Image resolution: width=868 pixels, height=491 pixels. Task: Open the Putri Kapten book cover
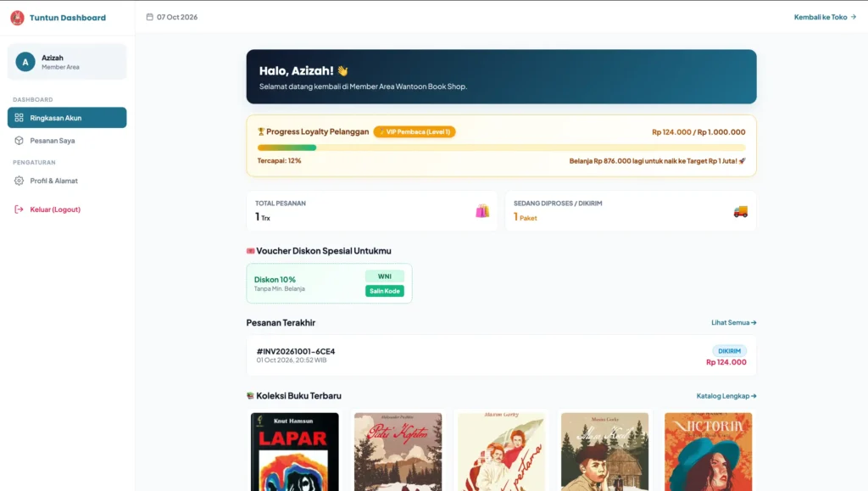(398, 452)
